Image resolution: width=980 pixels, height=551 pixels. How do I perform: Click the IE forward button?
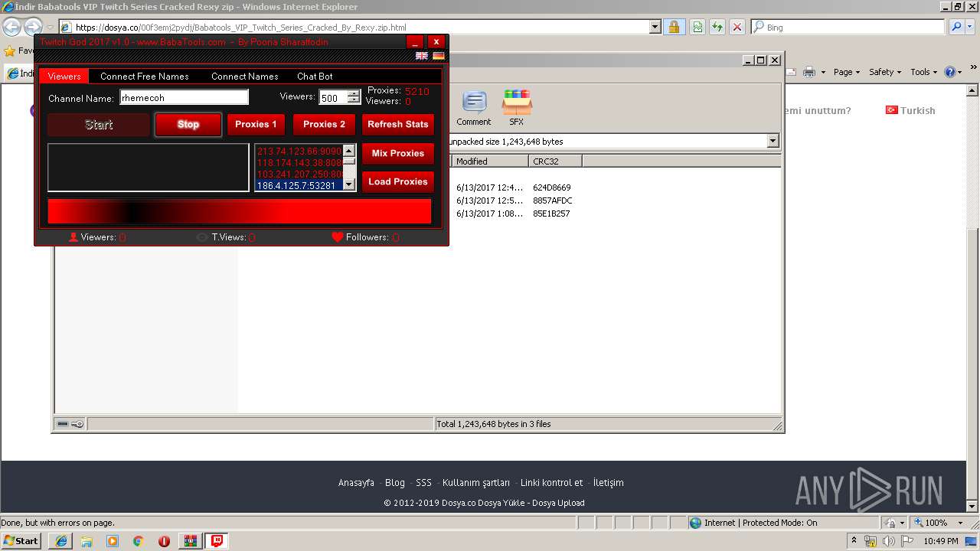point(33,27)
